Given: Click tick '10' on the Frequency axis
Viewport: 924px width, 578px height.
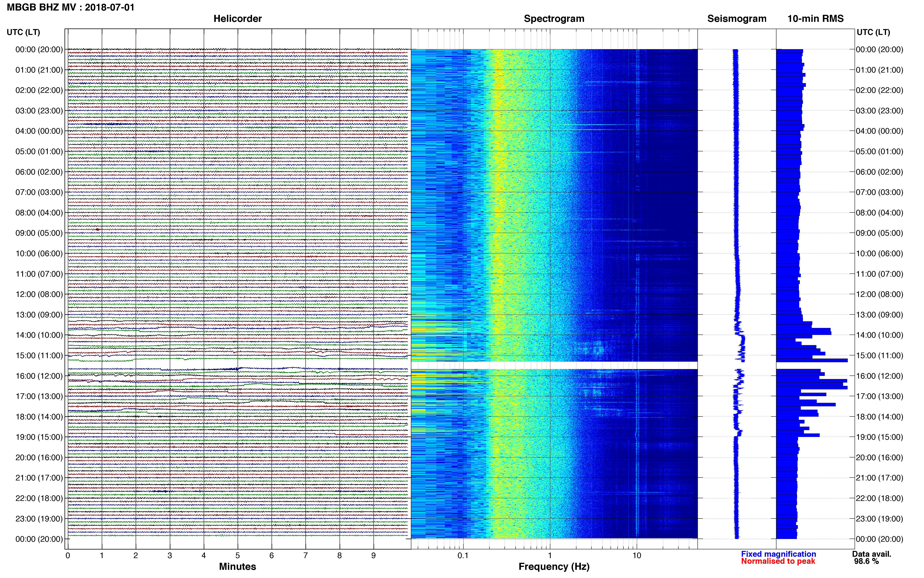Looking at the screenshot, I should click(x=636, y=555).
